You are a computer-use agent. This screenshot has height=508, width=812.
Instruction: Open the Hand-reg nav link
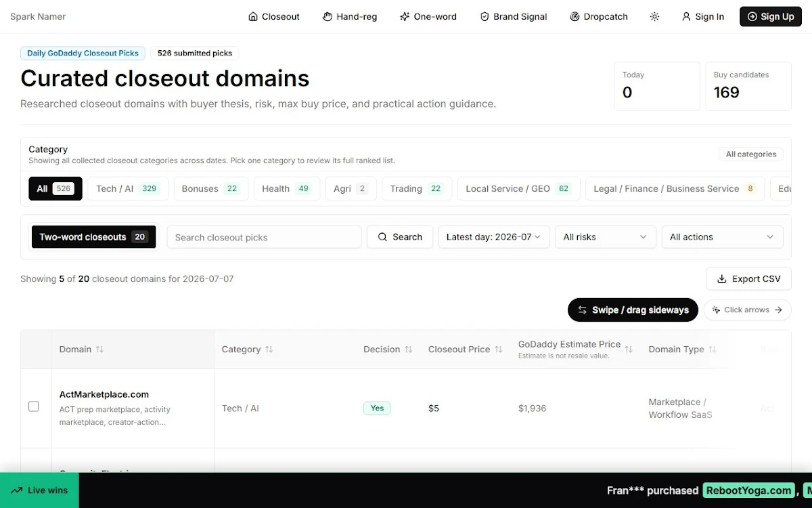tap(350, 16)
